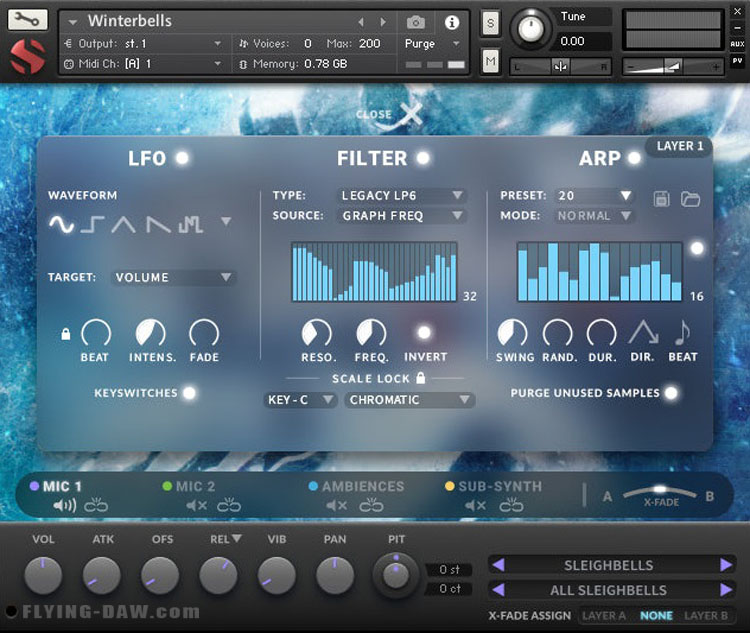The image size is (750, 633).
Task: Click the X-FADE A/B slider
Action: click(x=660, y=492)
